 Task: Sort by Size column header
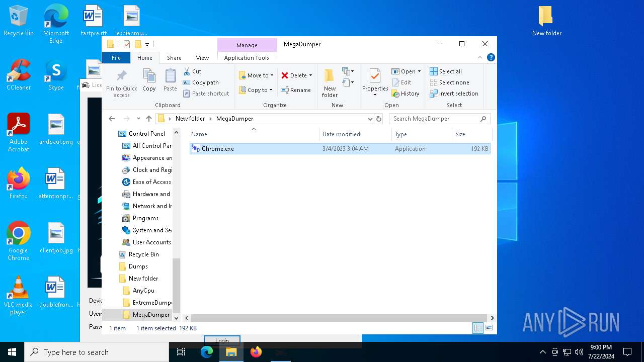pos(471,134)
